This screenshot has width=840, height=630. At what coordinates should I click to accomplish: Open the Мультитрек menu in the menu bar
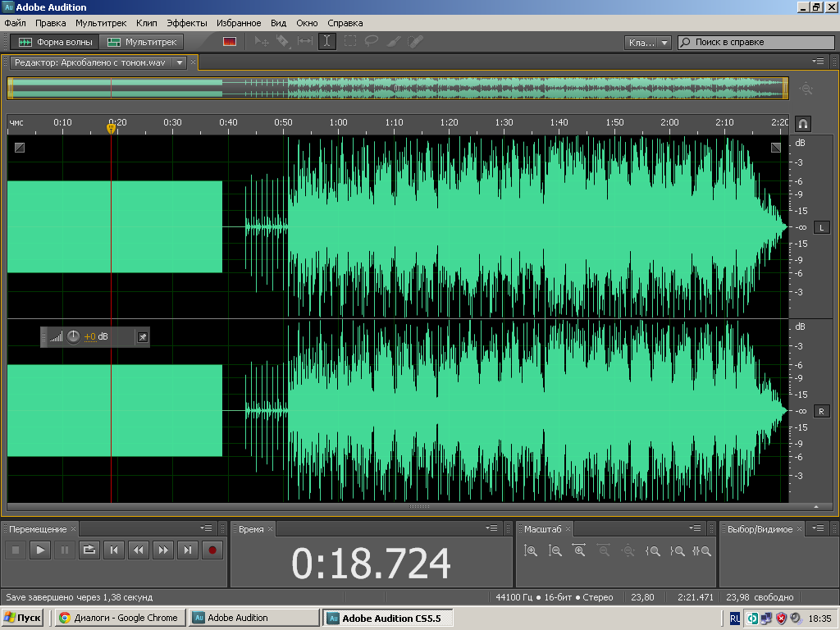[101, 23]
